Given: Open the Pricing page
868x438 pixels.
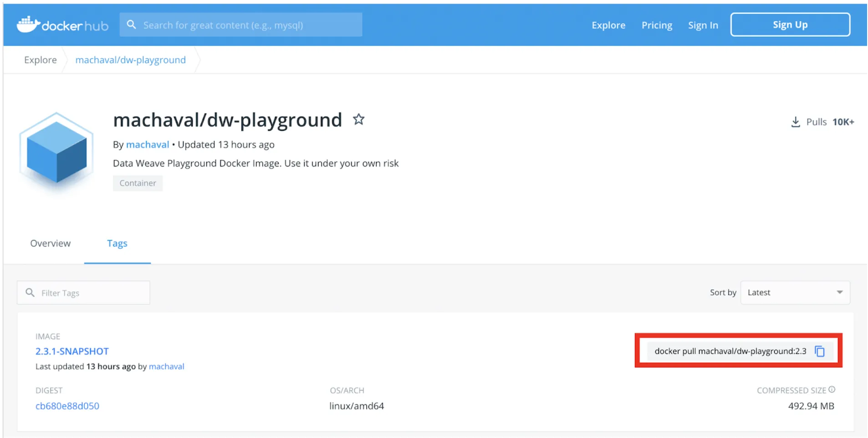Looking at the screenshot, I should click(657, 25).
